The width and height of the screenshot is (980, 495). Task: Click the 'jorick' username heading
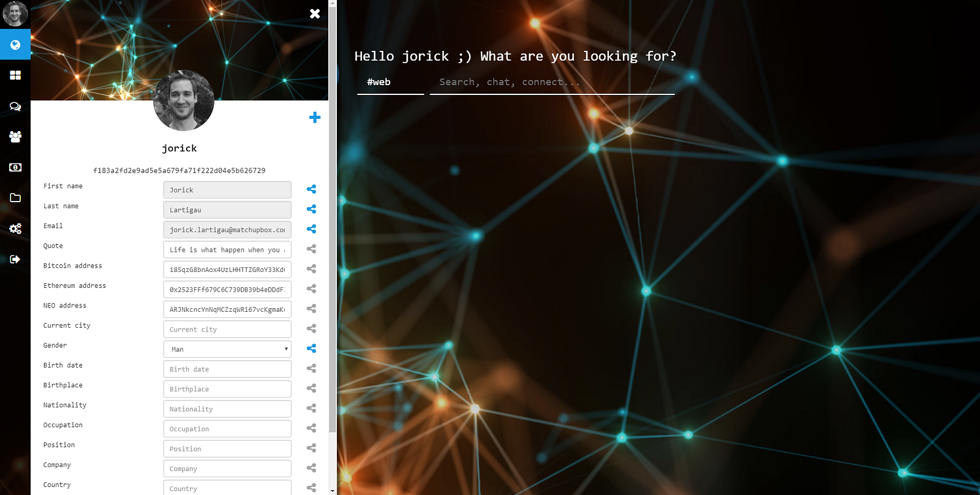[179, 148]
